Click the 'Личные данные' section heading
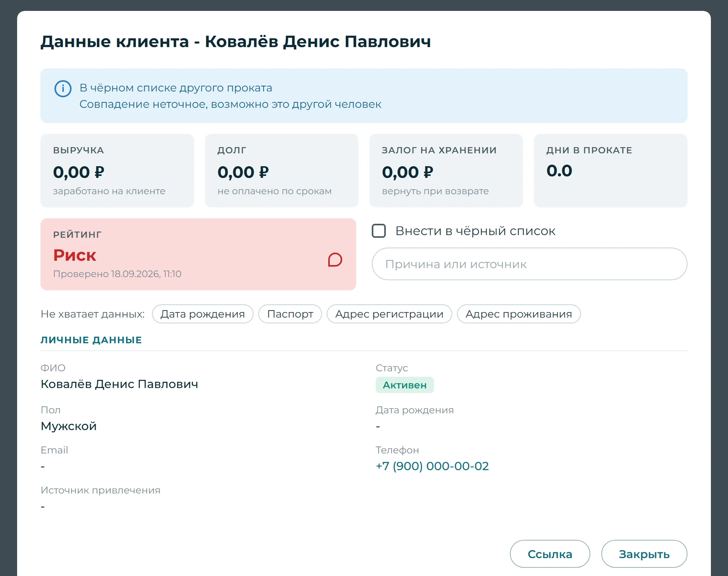Screen dimensions: 728x576 (91, 340)
